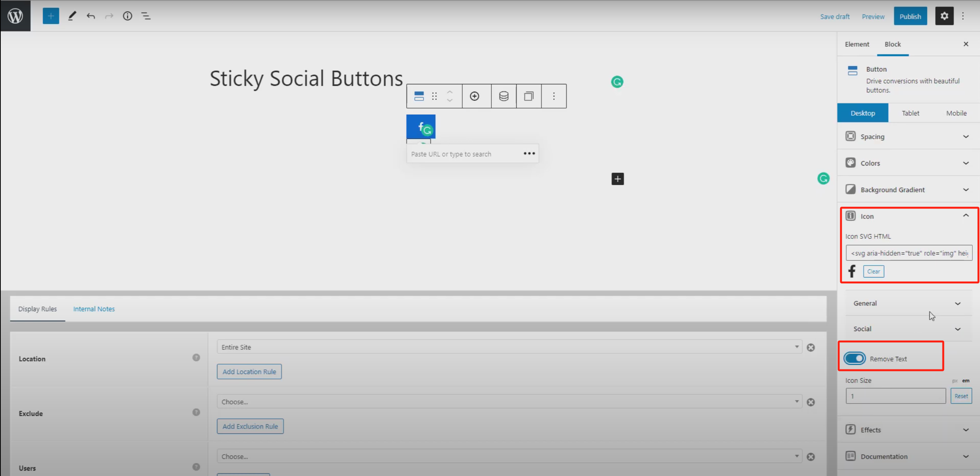Expand the Colors section
980x476 pixels.
[907, 163]
